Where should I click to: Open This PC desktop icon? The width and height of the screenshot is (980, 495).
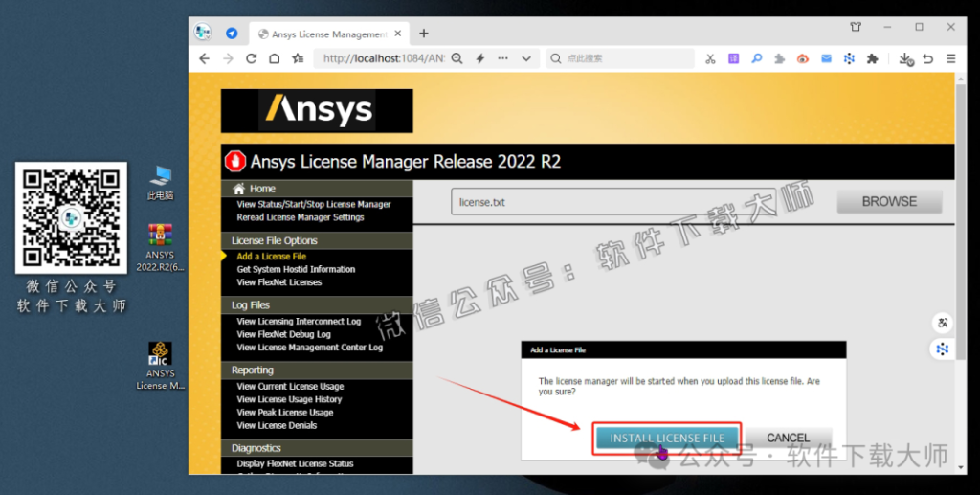coord(161,183)
